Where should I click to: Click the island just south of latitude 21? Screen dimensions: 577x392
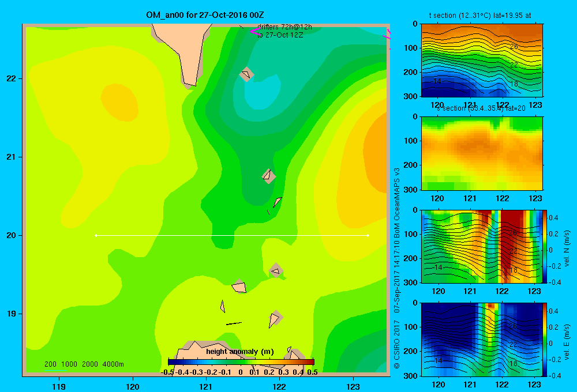point(269,175)
